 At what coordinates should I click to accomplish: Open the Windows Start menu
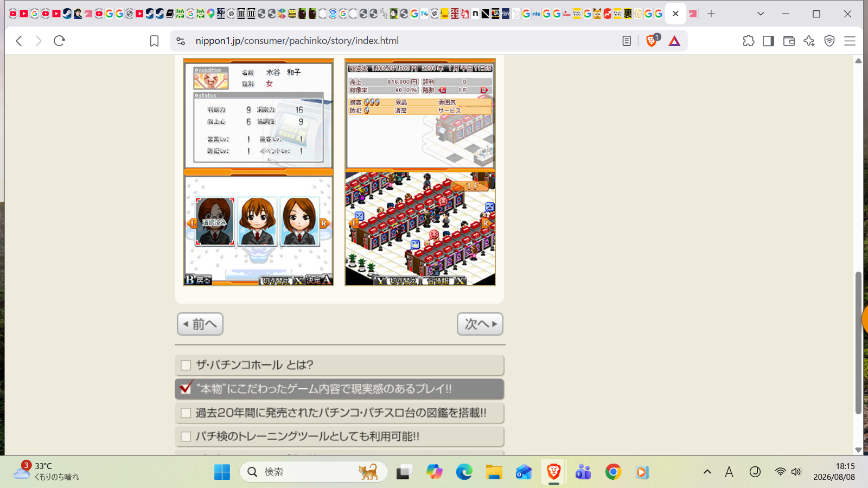(222, 472)
